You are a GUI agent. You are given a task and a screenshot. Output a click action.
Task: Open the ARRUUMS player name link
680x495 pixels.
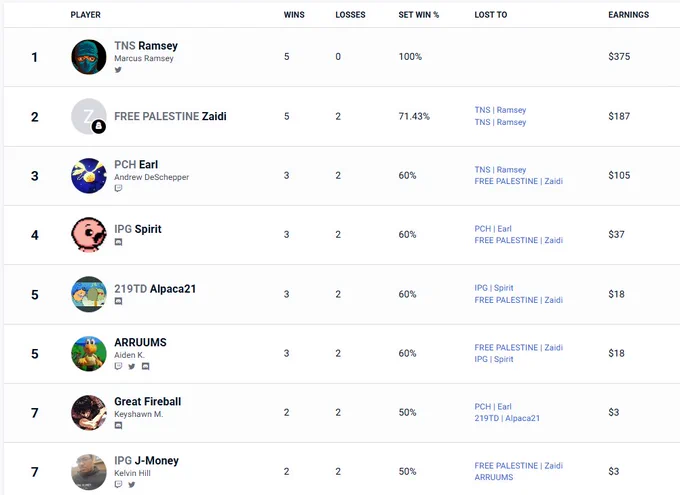[140, 342]
